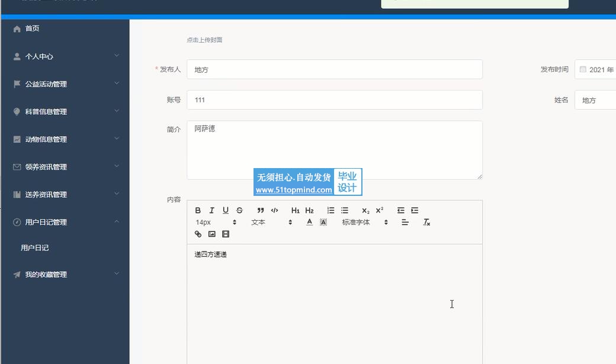Click into the 简介 textarea
Viewport: 616px width, 364px height.
pos(335,150)
